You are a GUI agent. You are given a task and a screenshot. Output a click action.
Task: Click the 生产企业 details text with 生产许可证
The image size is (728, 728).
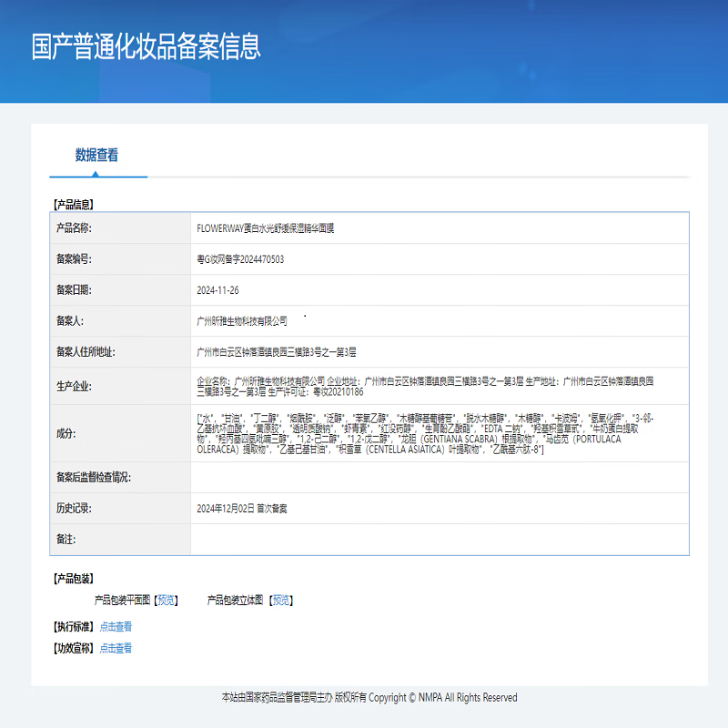pyautogui.click(x=425, y=387)
